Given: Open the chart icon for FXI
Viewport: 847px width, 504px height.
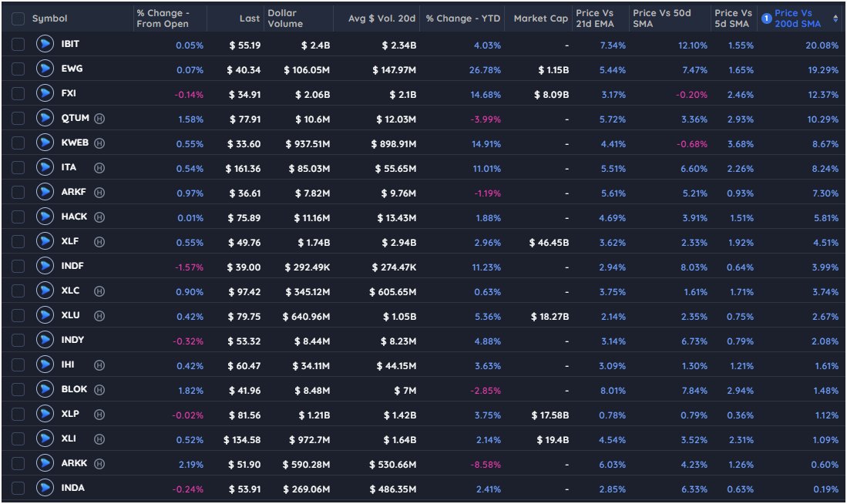Looking at the screenshot, I should (x=45, y=93).
